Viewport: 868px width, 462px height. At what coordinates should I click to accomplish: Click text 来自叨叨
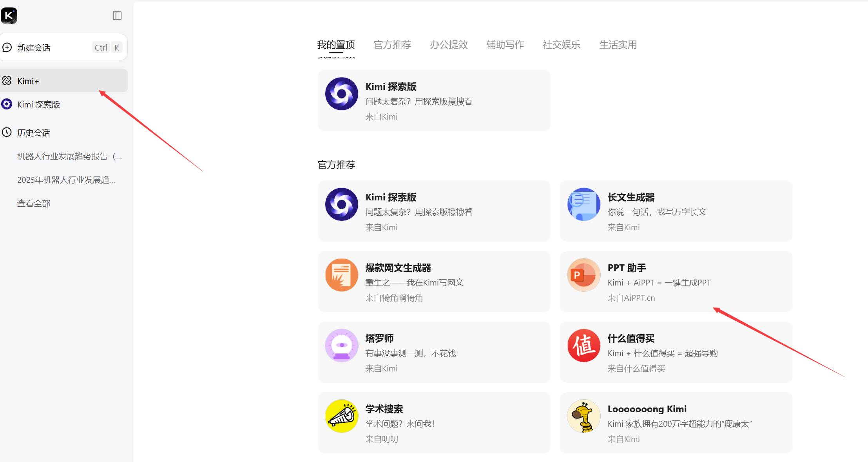(x=382, y=439)
